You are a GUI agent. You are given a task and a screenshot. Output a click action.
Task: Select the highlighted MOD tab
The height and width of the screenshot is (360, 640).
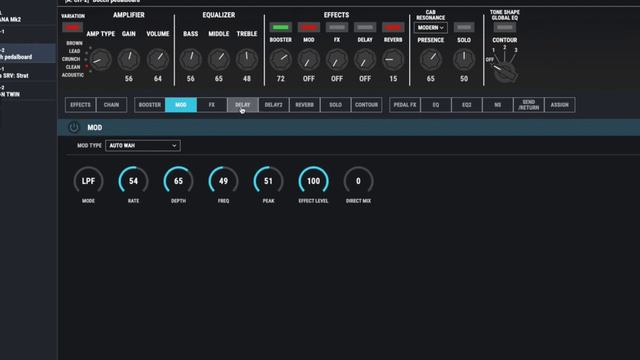point(181,105)
